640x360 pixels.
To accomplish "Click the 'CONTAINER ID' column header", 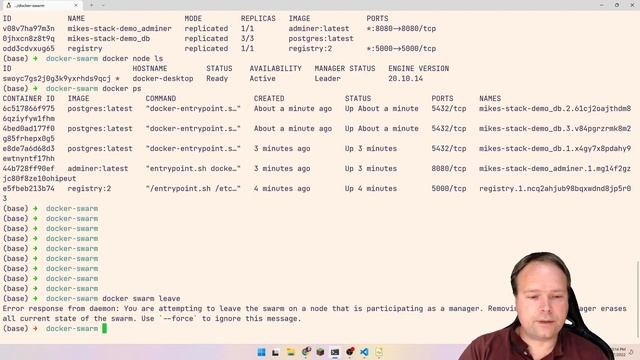I will point(29,99).
